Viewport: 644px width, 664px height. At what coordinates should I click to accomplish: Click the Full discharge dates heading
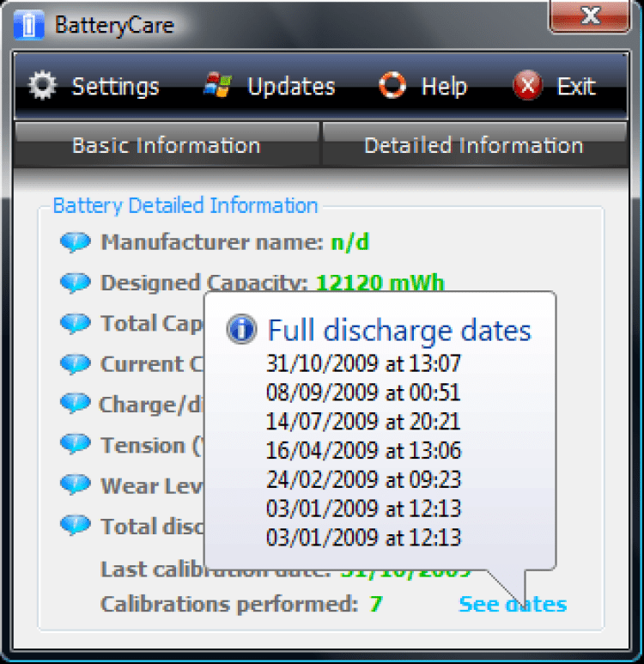pyautogui.click(x=399, y=331)
